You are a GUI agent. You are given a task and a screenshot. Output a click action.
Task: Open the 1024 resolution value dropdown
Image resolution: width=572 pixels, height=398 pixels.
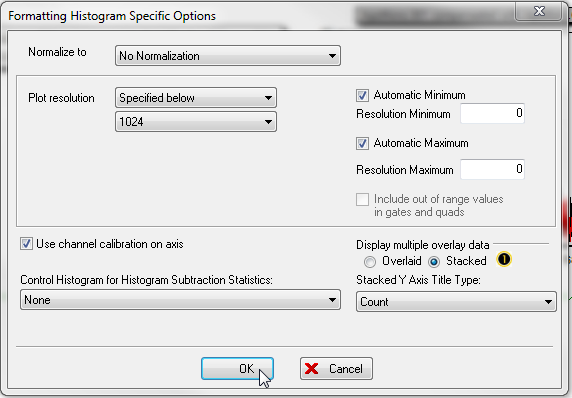[196, 121]
